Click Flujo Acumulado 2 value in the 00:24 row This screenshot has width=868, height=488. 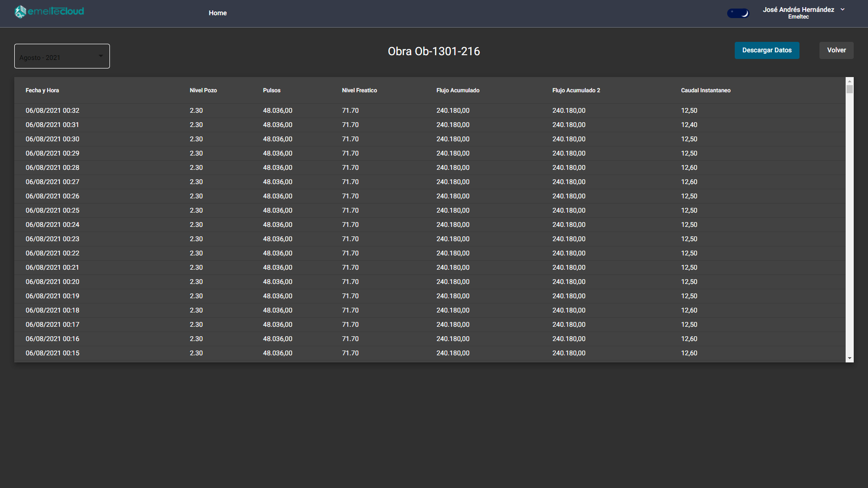[569, 225]
